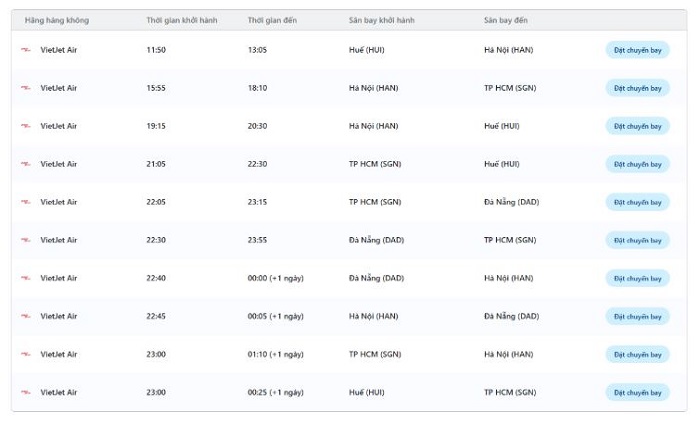Screen dimensions: 700x424
Task: Book the 23:00 TP HCM to Hà Nội flight
Action: [x=637, y=354]
